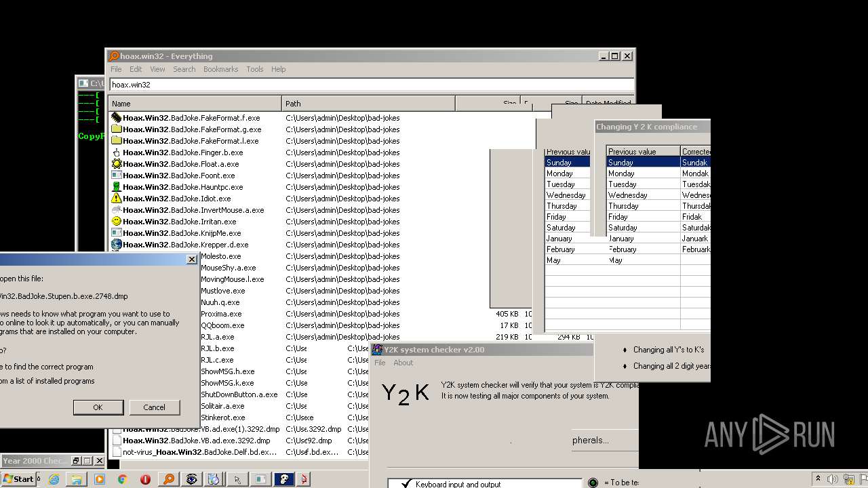This screenshot has width=868, height=488.
Task: Click OK in the open-file dialog
Action: pyautogui.click(x=98, y=407)
